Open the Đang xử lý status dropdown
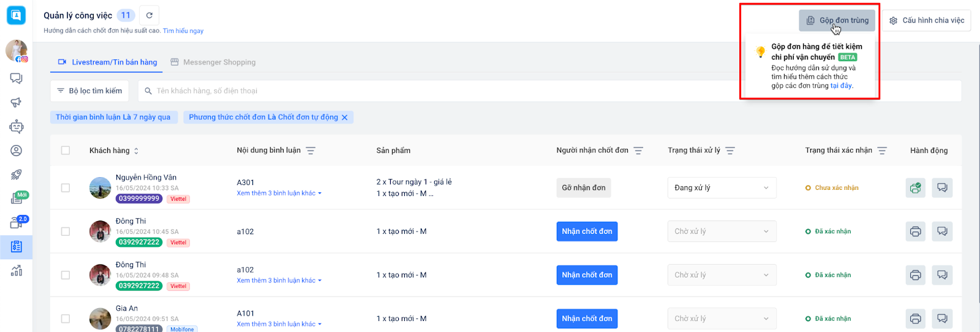Image resolution: width=980 pixels, height=332 pixels. click(722, 188)
